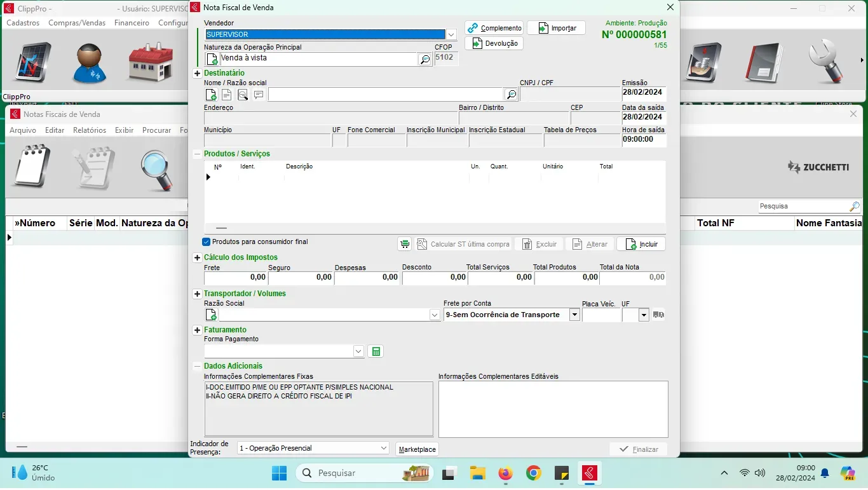Click the Incluir button

pos(641,244)
